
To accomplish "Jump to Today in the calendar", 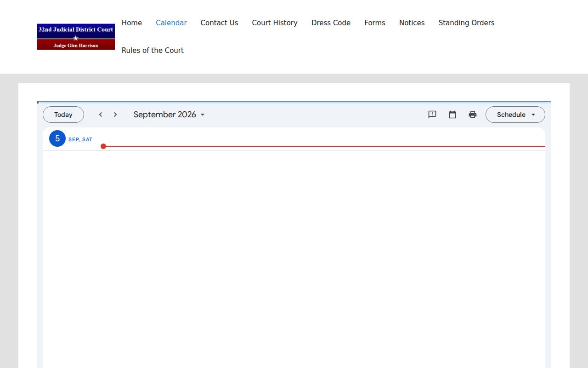I will click(x=63, y=115).
